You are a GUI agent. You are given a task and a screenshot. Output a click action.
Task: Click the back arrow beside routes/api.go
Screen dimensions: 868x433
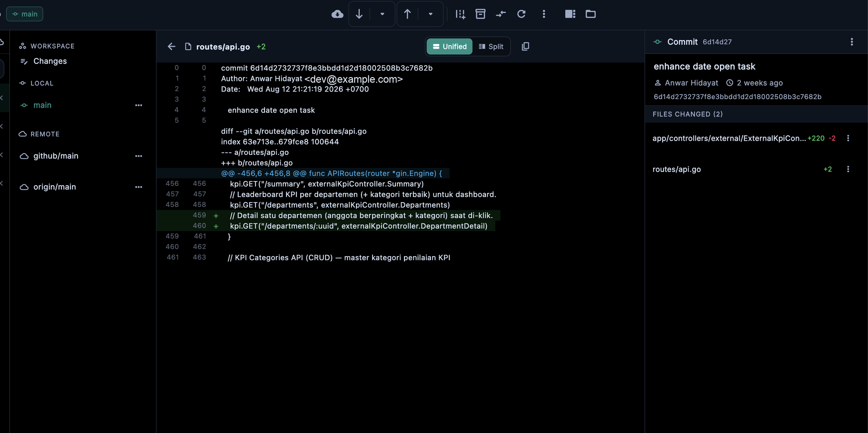point(171,46)
